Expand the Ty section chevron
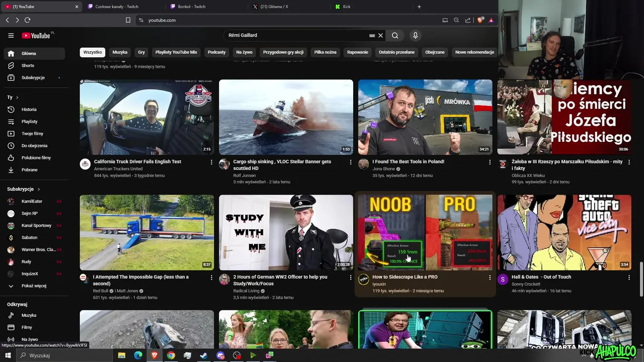 [x=17, y=97]
